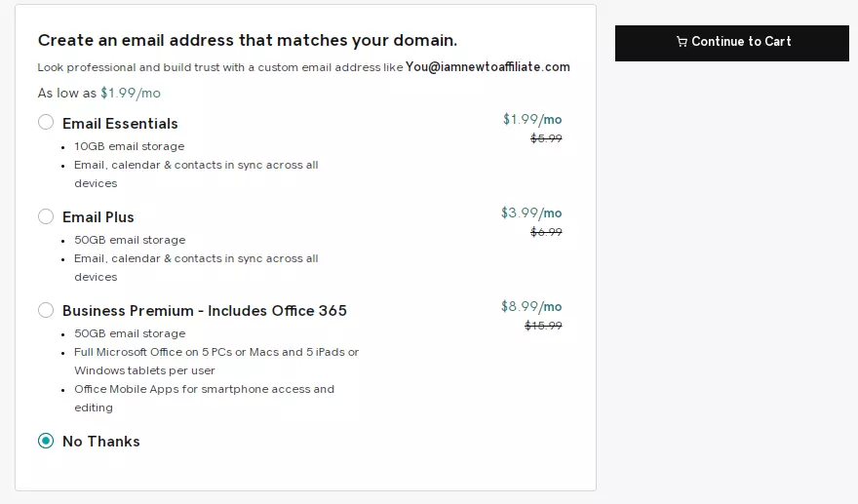Click the sync bullet under Email Essentials
The image size is (858, 504).
(x=196, y=174)
